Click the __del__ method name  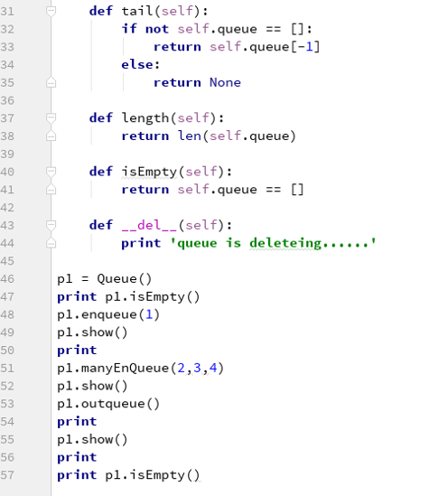[149, 225]
